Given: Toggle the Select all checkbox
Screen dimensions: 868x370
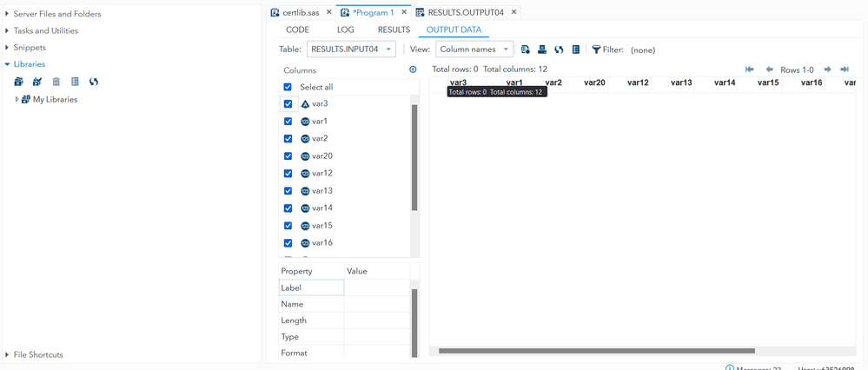Looking at the screenshot, I should pos(288,88).
